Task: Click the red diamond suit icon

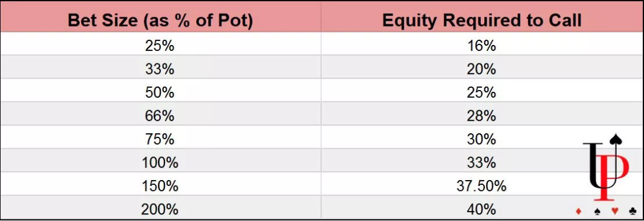Action: (x=579, y=211)
